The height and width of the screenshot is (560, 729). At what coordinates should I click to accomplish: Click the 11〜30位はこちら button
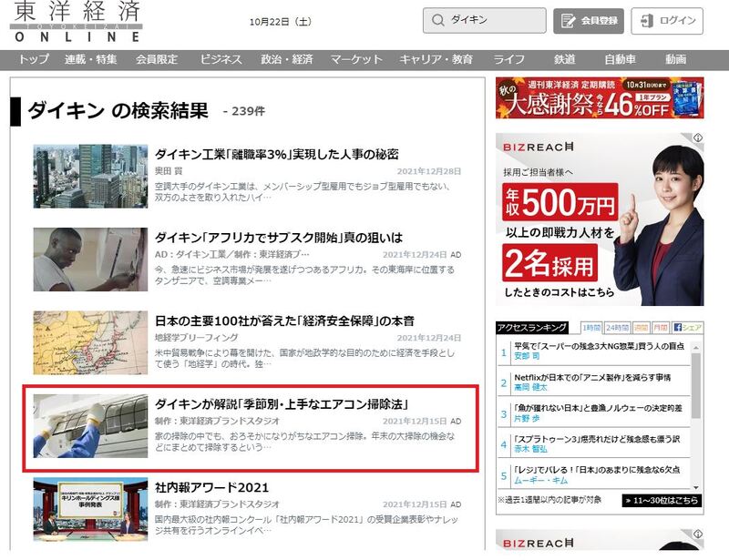pos(662,501)
